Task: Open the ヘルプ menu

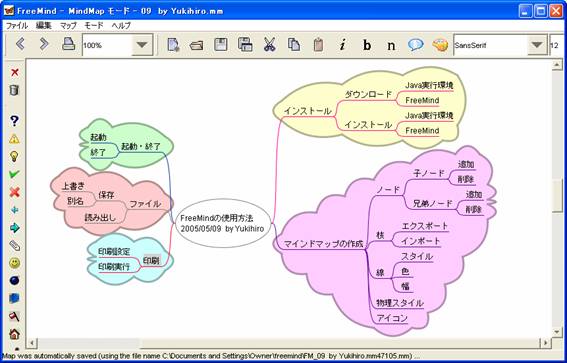Action: (122, 26)
